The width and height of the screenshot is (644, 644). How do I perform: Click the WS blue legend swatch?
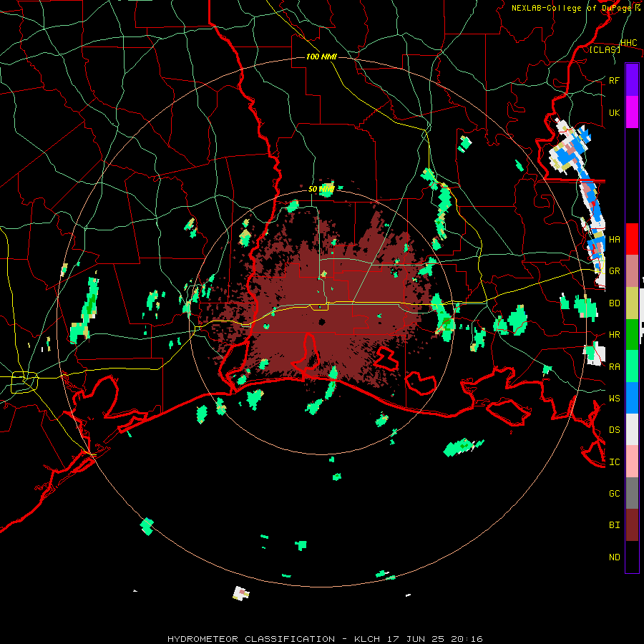pos(632,398)
